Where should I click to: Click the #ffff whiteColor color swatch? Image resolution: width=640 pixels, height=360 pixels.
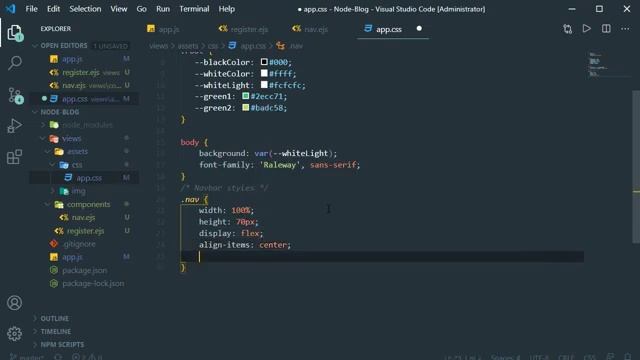pyautogui.click(x=264, y=73)
